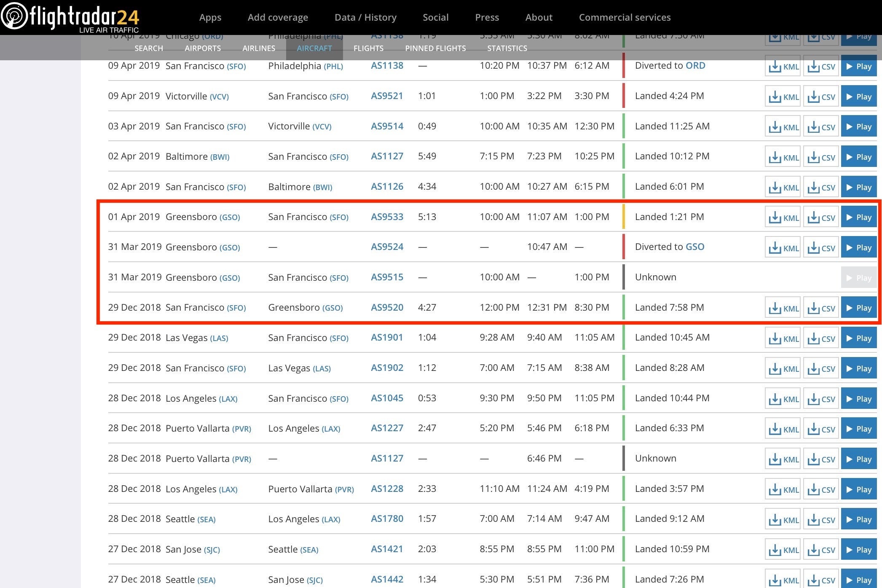The height and width of the screenshot is (588, 882).
Task: Download KML for AS9533 Greensboro flight
Action: pos(783,217)
